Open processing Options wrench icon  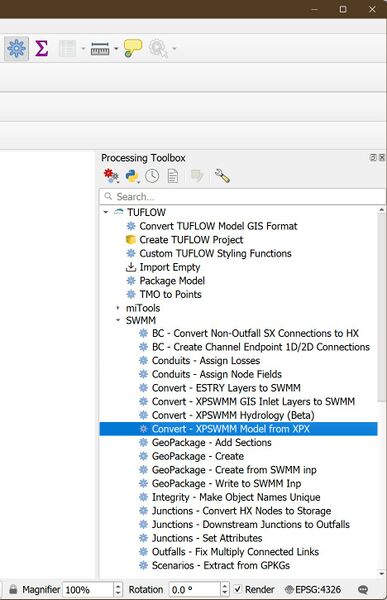pyautogui.click(x=222, y=176)
